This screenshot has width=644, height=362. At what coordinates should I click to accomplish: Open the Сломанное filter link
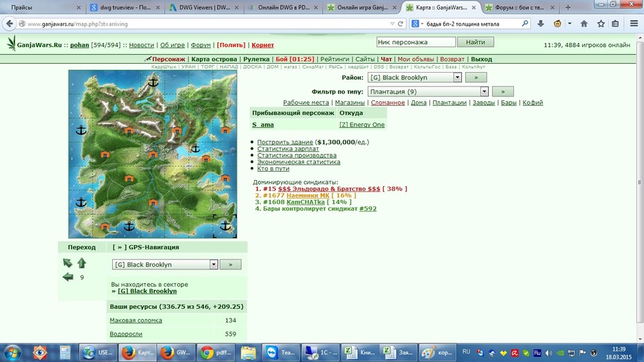pyautogui.click(x=388, y=102)
